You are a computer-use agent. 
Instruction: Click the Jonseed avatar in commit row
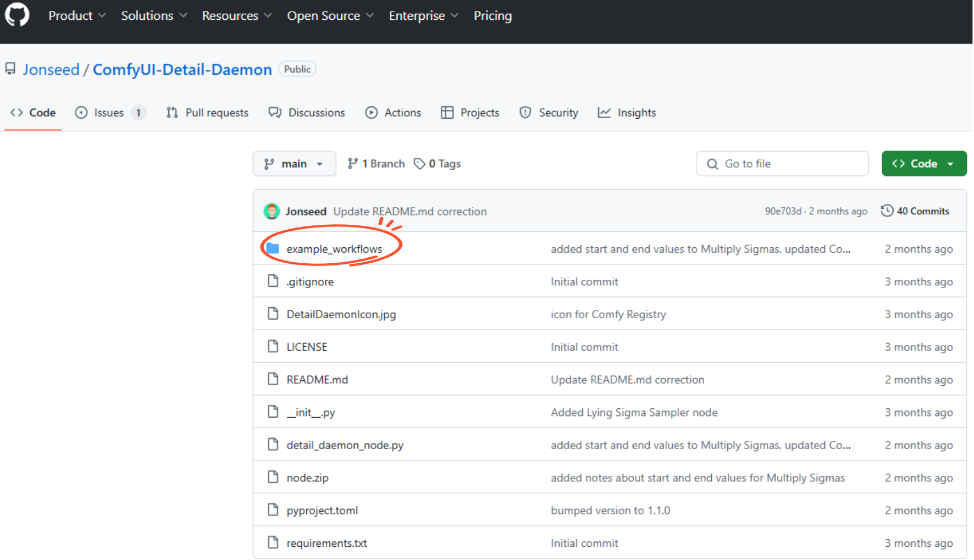[x=272, y=211]
